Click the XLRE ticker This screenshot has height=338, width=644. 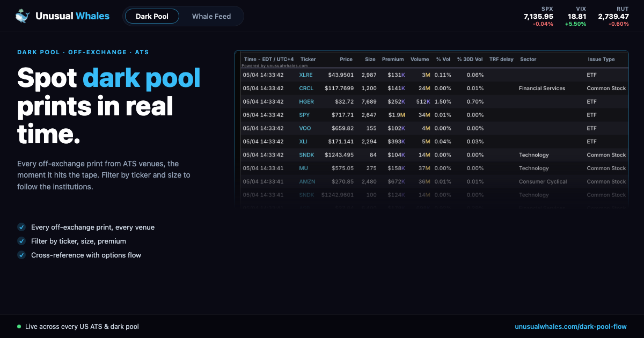tap(306, 75)
